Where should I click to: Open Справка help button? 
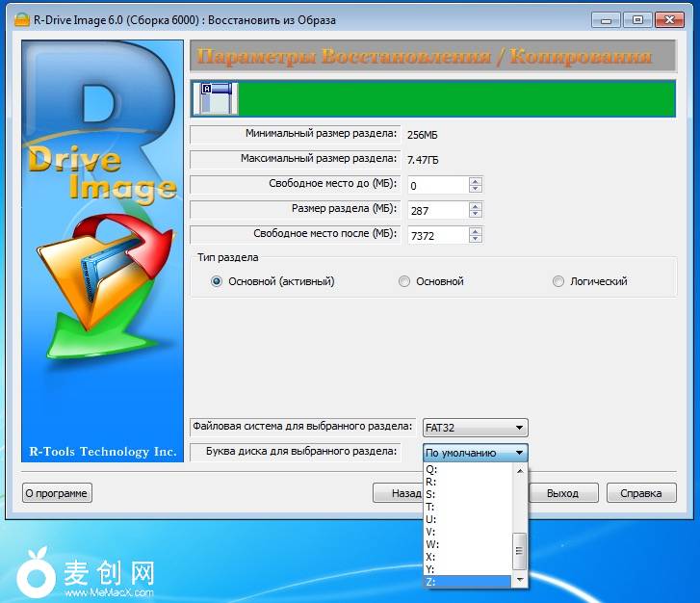coord(640,493)
